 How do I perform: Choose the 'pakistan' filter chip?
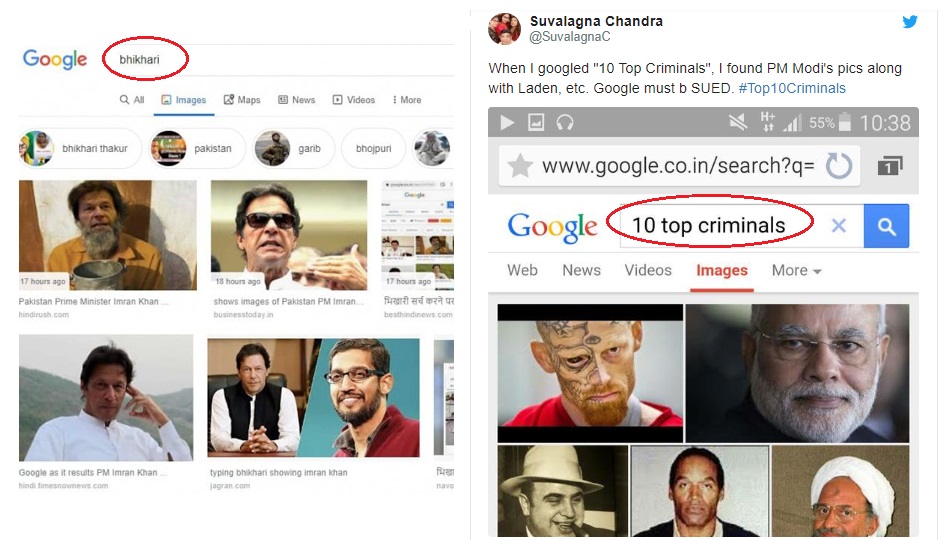click(x=197, y=148)
